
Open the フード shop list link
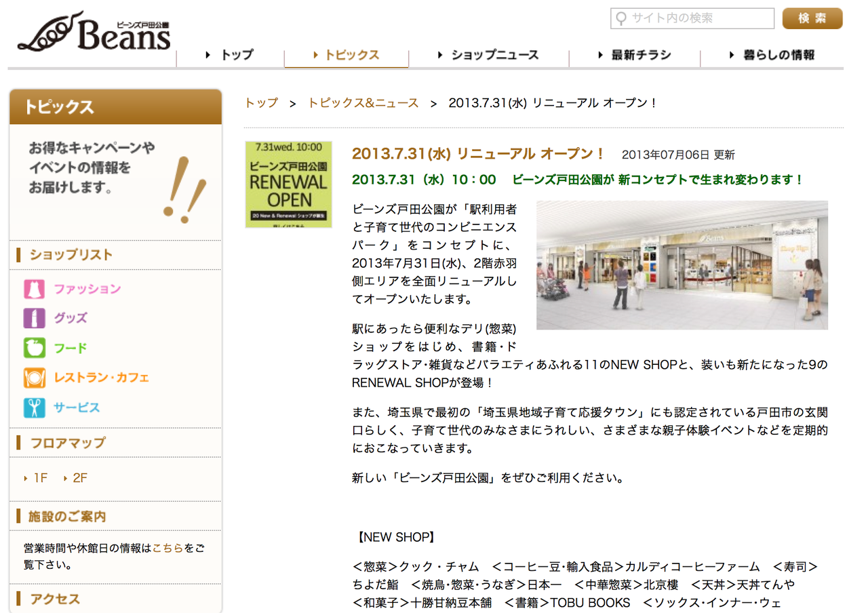point(71,348)
